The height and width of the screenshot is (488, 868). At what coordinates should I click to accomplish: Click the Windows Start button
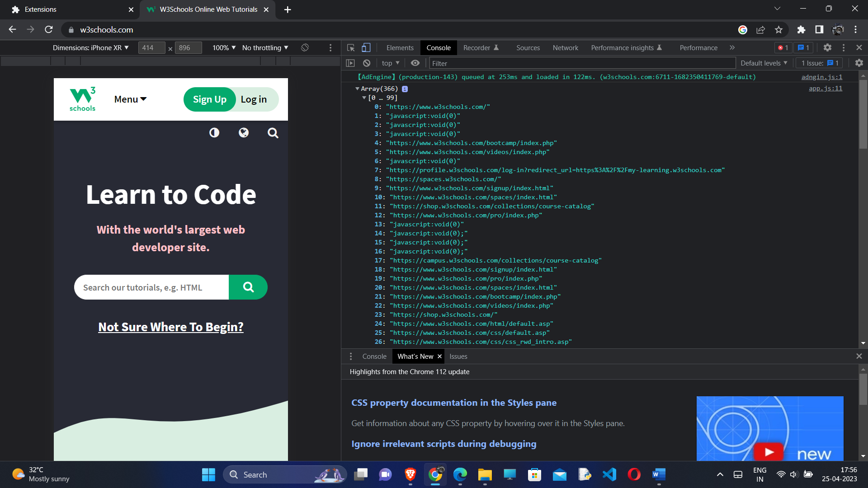coord(208,474)
